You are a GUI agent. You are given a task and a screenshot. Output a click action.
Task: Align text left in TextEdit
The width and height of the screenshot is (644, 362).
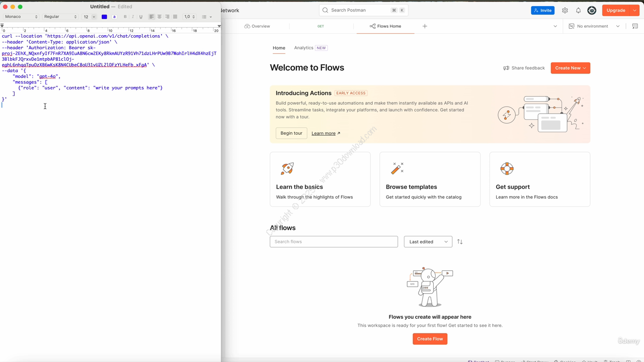[151, 17]
